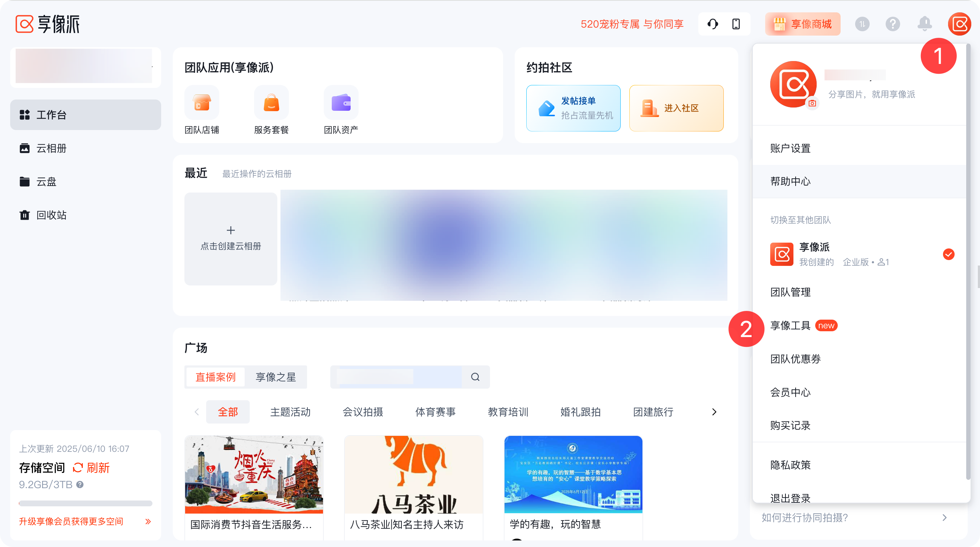Select the 主题活动 category filter
This screenshot has width=980, height=547.
point(290,412)
